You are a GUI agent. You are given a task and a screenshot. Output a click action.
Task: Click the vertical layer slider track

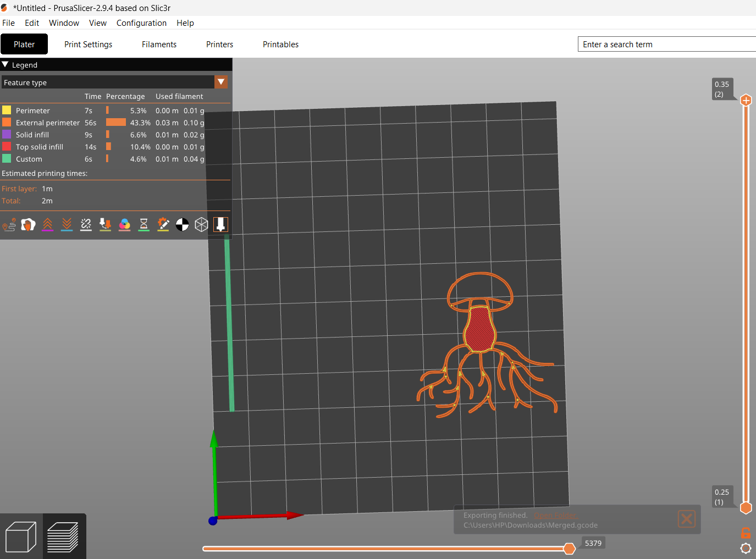746,304
